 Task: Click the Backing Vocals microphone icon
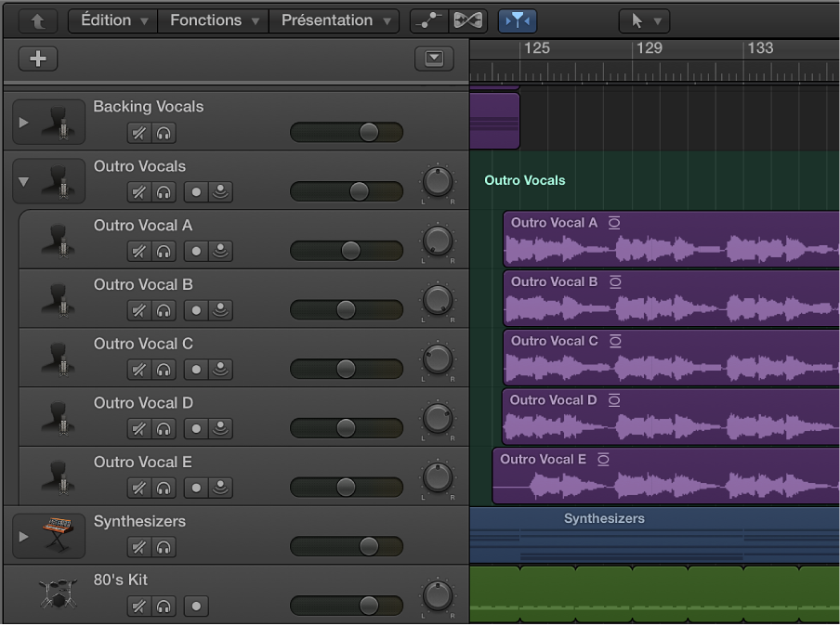[58, 122]
